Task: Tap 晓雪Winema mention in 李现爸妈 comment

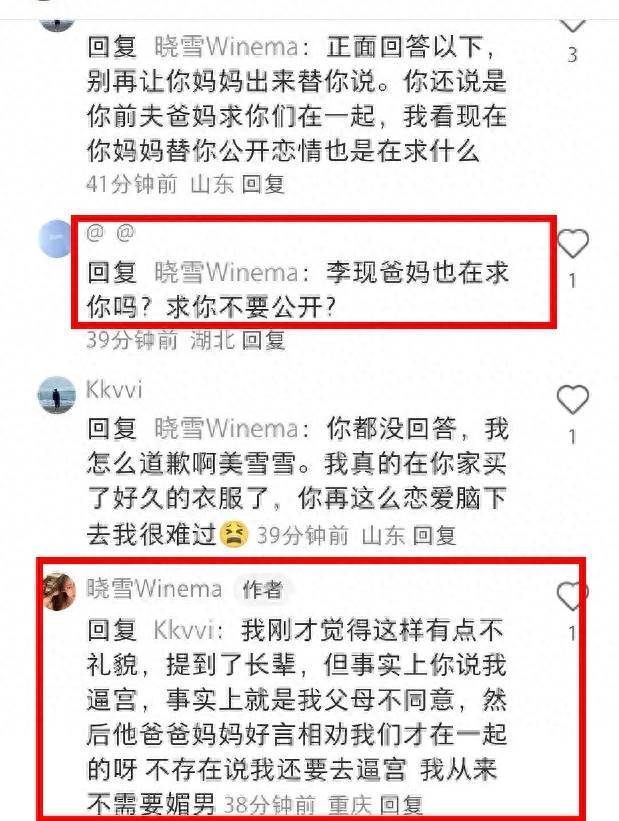Action: coord(226,272)
